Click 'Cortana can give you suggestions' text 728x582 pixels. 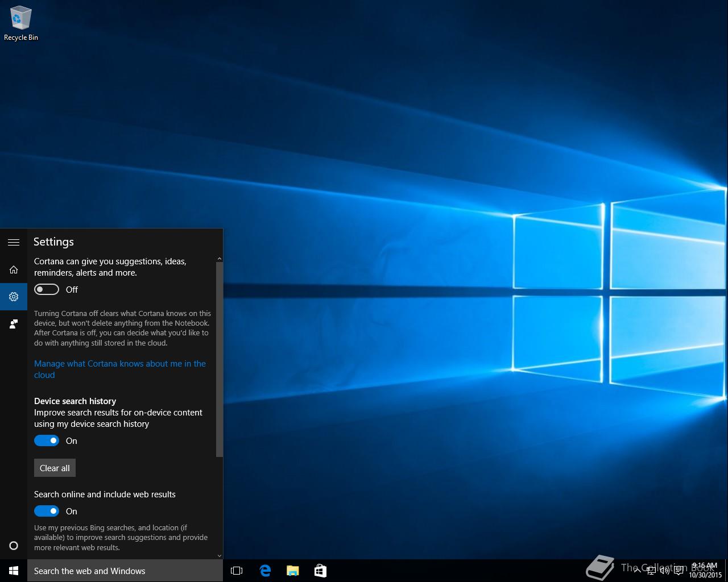(110, 267)
